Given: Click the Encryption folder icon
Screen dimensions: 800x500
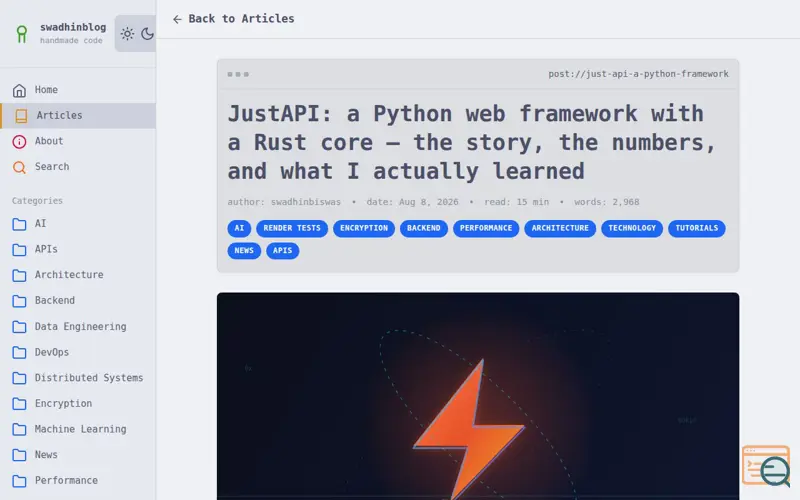Looking at the screenshot, I should point(19,404).
